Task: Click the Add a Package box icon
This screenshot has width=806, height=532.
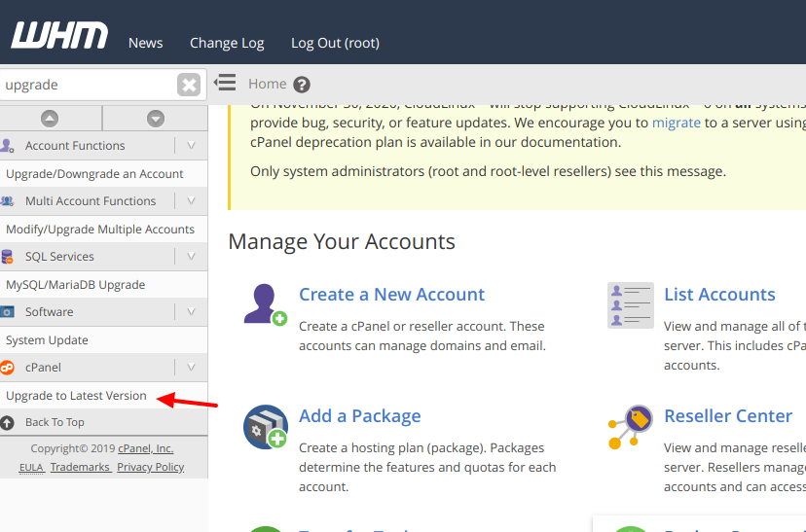Action: [266, 427]
